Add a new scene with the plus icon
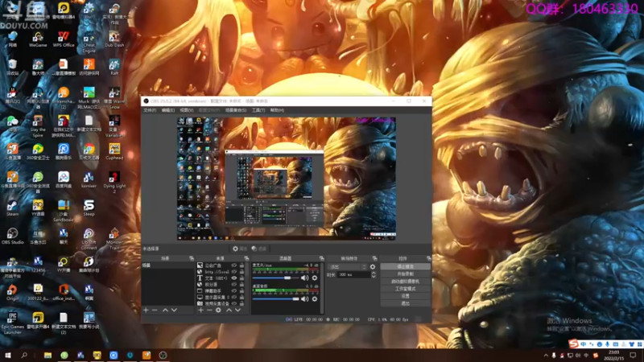644x362 pixels. tap(146, 310)
